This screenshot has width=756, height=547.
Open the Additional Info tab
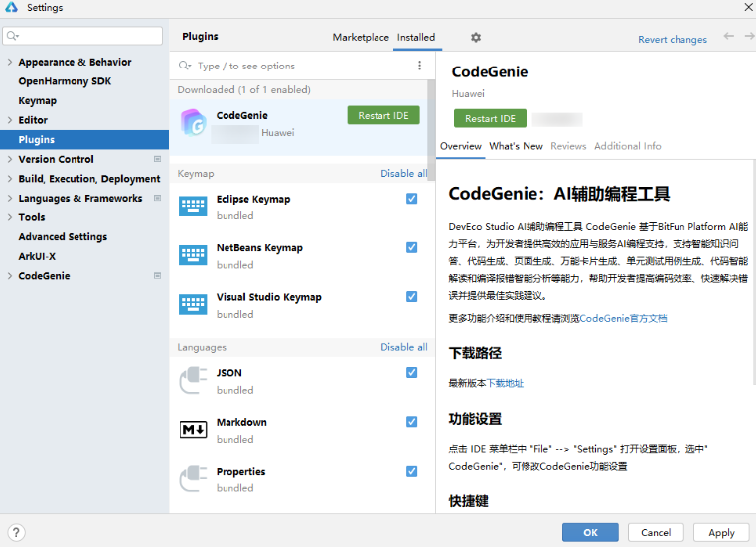pyautogui.click(x=627, y=146)
